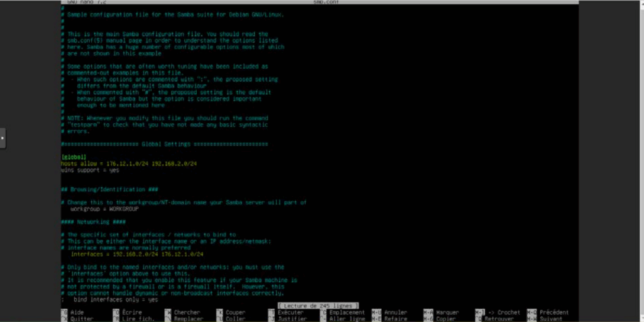The width and height of the screenshot is (644, 322).
Task: Click the Chercher shortcut label
Action: point(187,313)
